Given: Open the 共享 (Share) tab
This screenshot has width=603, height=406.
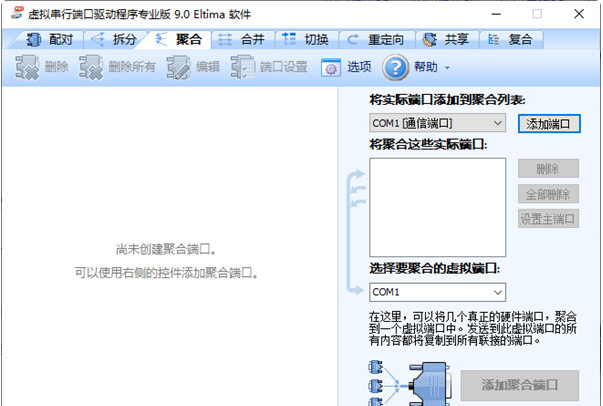Looking at the screenshot, I should [447, 40].
